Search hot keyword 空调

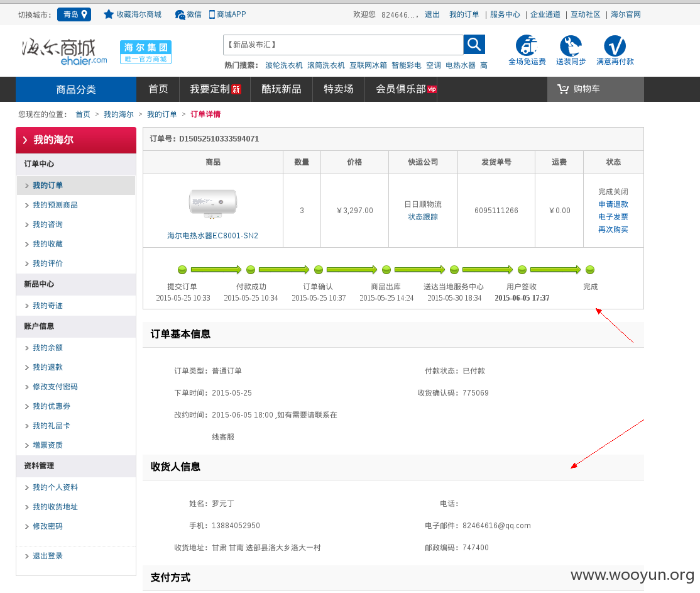tap(434, 65)
